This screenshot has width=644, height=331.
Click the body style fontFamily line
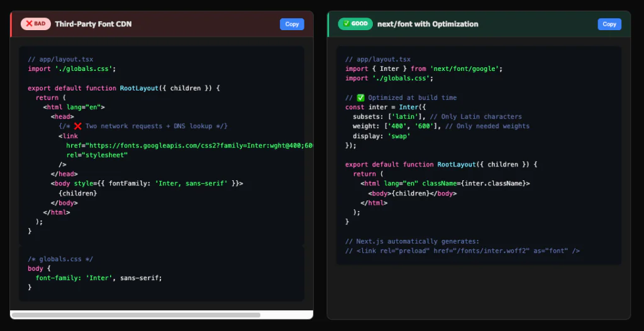(147, 183)
